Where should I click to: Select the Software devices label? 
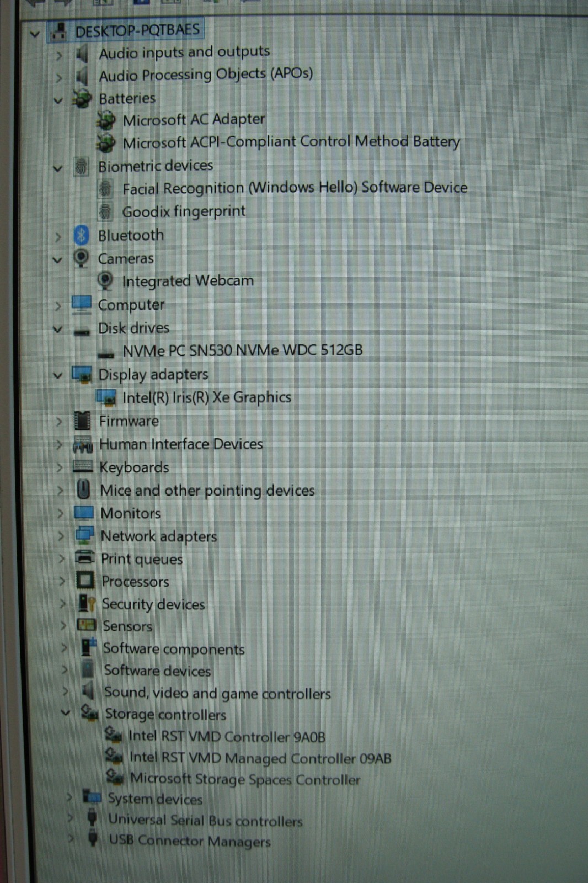157,671
